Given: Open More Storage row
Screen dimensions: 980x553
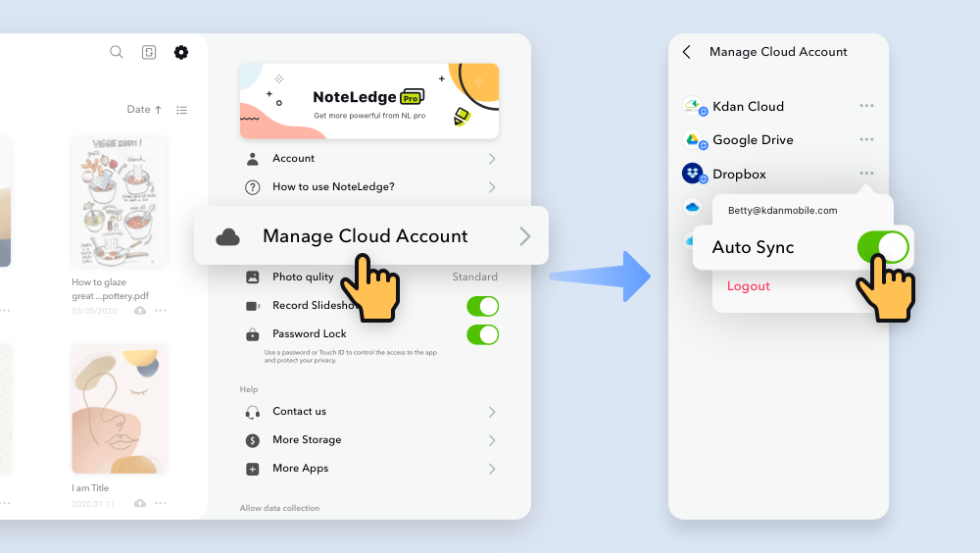Looking at the screenshot, I should click(371, 440).
